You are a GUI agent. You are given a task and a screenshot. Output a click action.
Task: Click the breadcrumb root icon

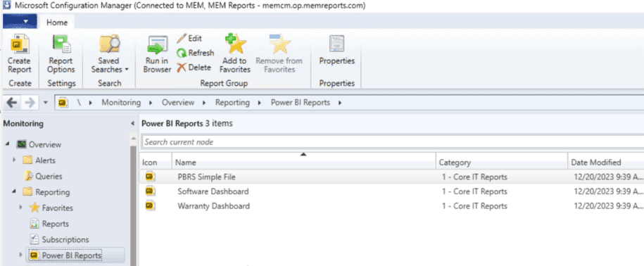click(x=63, y=103)
